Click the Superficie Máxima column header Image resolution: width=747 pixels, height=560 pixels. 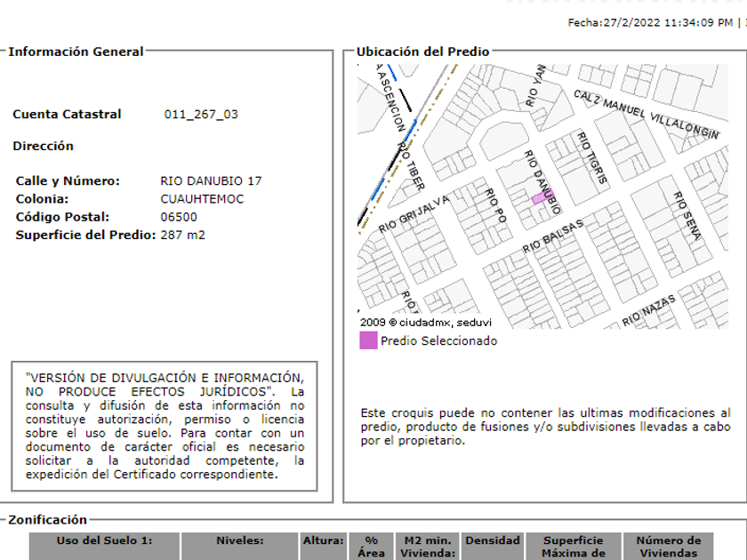(x=574, y=546)
